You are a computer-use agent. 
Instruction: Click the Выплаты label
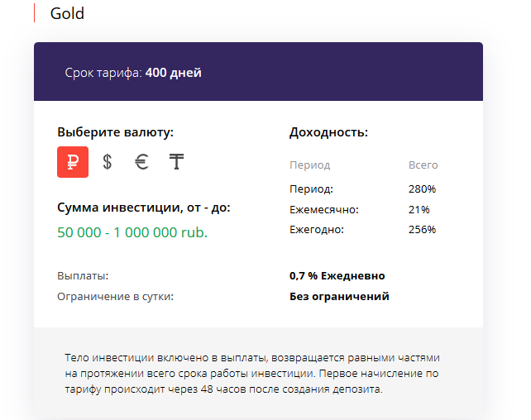pos(83,275)
